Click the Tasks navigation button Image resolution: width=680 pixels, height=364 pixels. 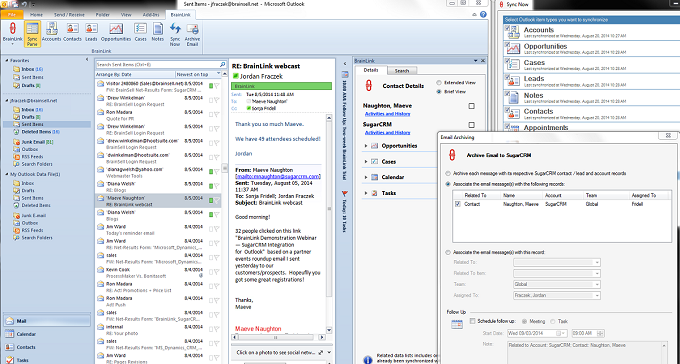tap(47, 360)
